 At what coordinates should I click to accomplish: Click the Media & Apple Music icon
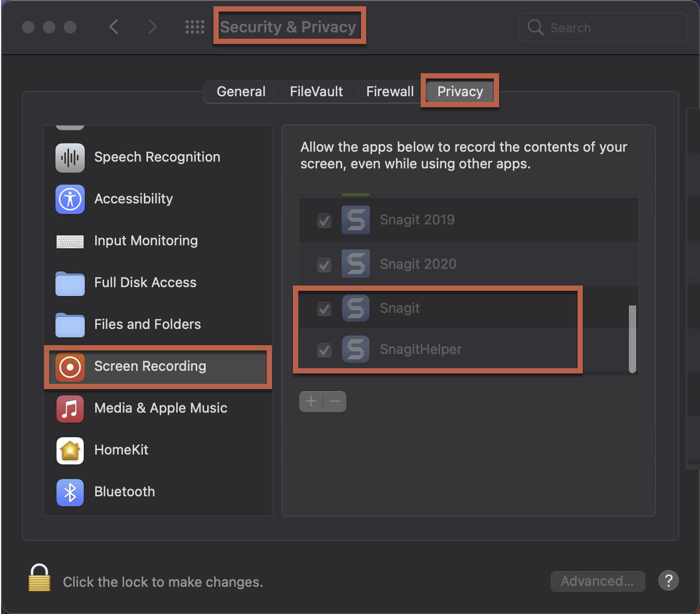tap(70, 408)
